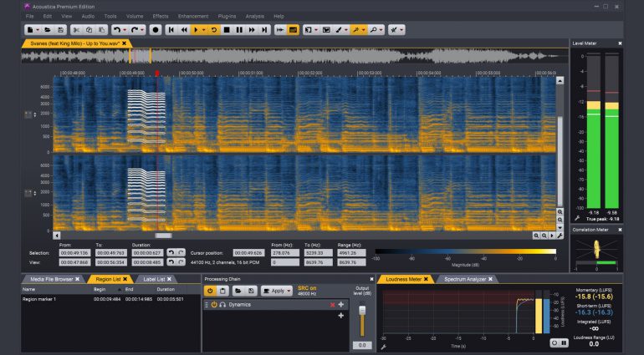The image size is (644, 355).
Task: Click the Fast forward button
Action: [x=252, y=30]
